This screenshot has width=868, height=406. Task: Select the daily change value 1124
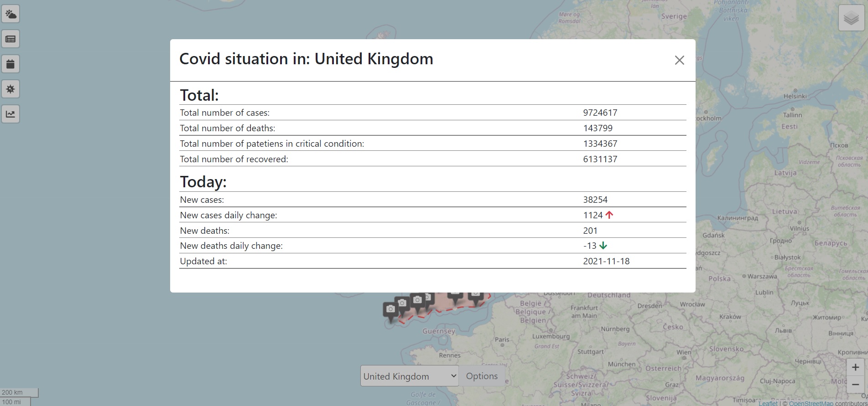point(593,215)
